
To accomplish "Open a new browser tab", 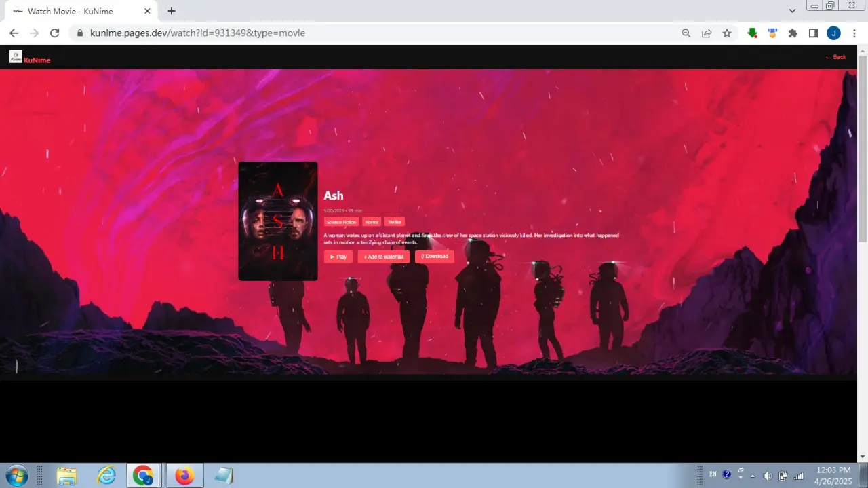I will 172,11.
